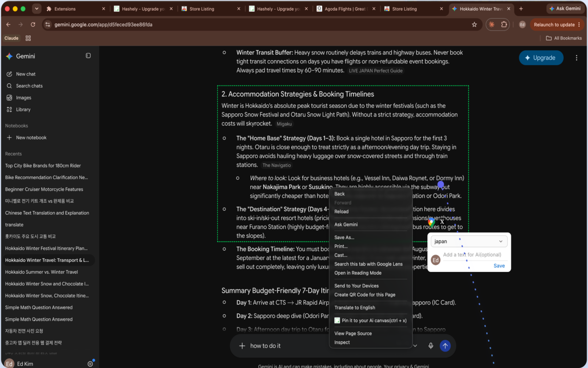Open the Images section
588x368 pixels.
(23, 98)
